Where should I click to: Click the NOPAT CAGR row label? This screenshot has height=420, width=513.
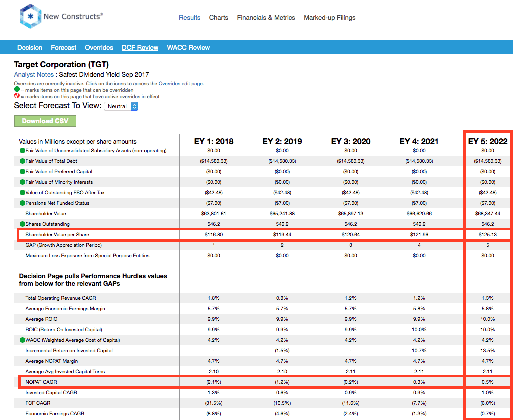pos(41,382)
